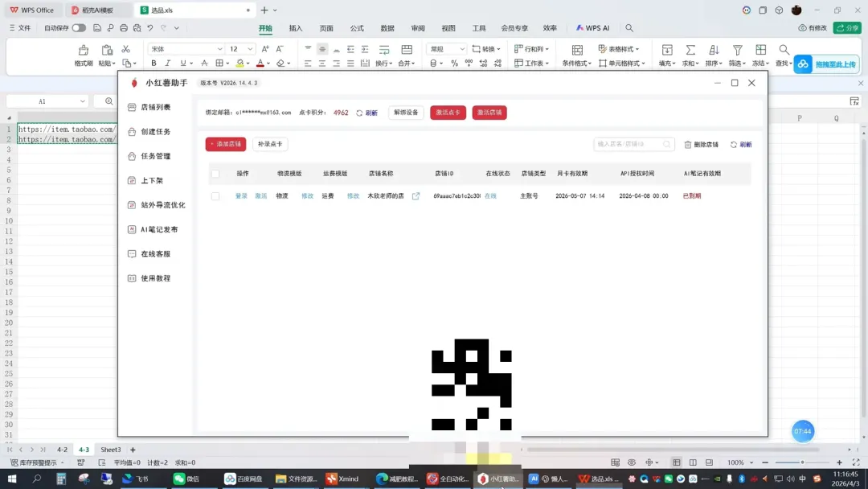Click the font color red swatch icon

260,63
